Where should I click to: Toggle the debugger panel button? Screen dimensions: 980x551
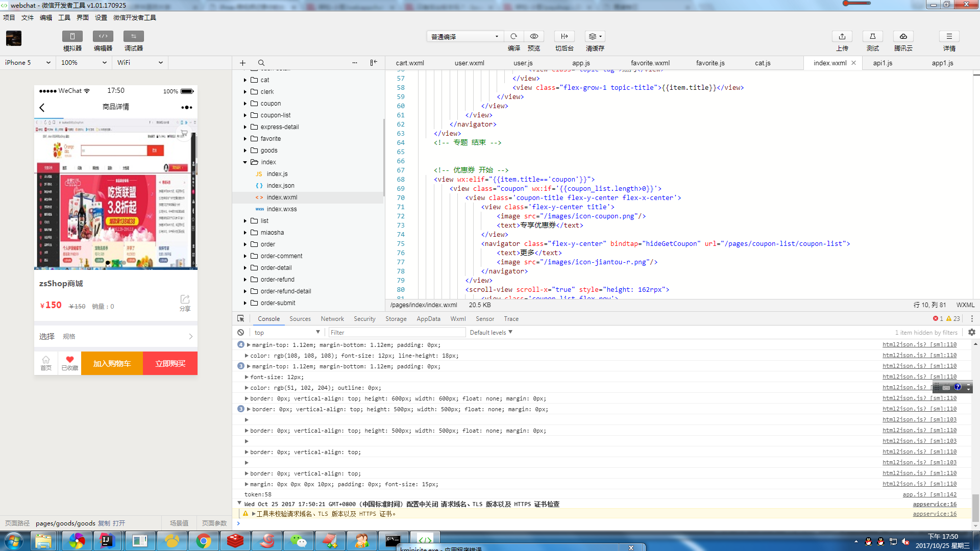click(x=133, y=36)
